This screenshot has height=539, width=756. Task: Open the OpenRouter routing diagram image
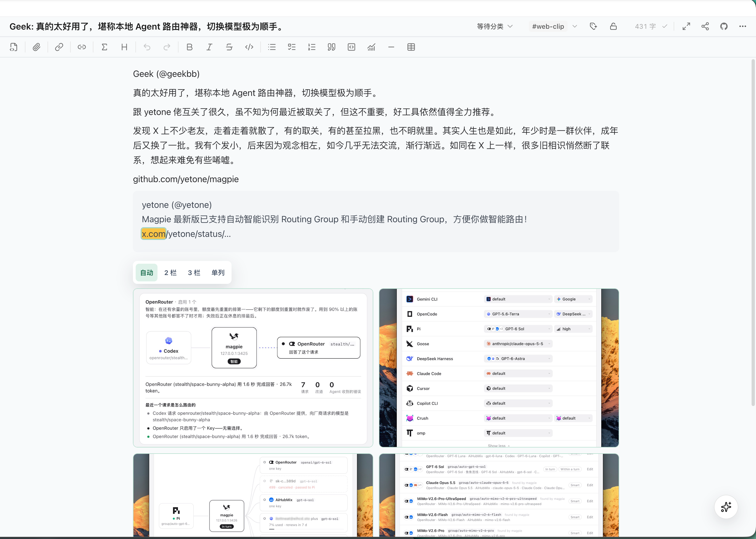pyautogui.click(x=253, y=368)
